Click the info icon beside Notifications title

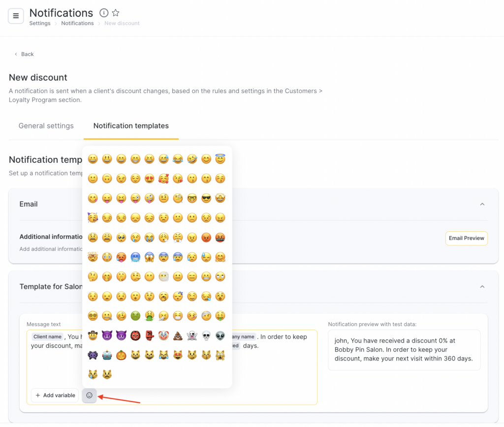coord(103,13)
